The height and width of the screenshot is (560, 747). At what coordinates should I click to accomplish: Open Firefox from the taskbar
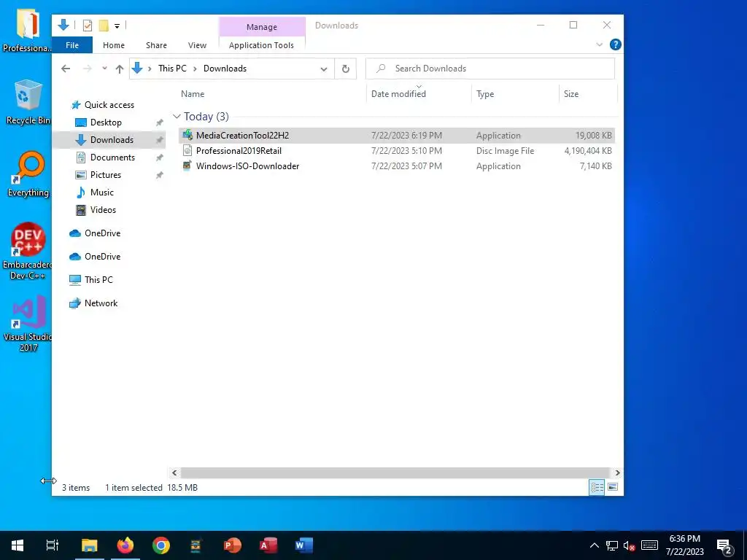click(125, 545)
